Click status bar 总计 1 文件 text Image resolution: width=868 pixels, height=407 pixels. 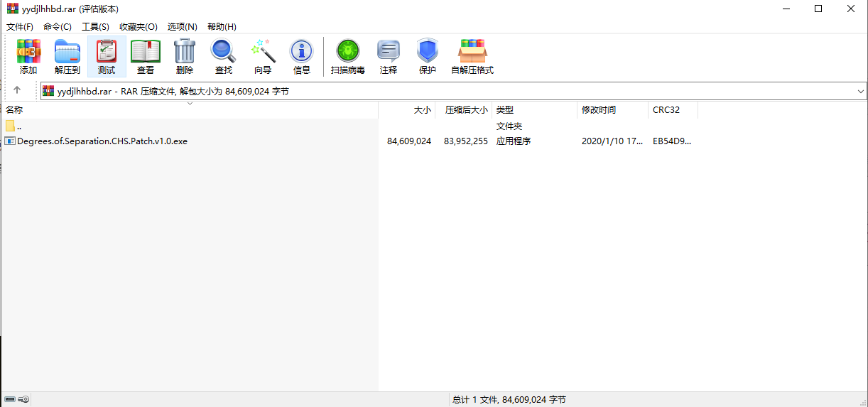pyautogui.click(x=509, y=400)
